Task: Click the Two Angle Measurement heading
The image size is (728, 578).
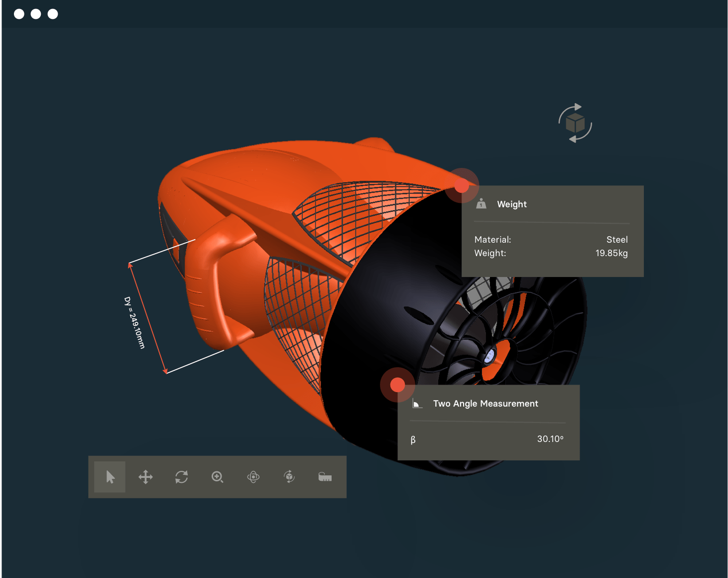Action: coord(485,404)
